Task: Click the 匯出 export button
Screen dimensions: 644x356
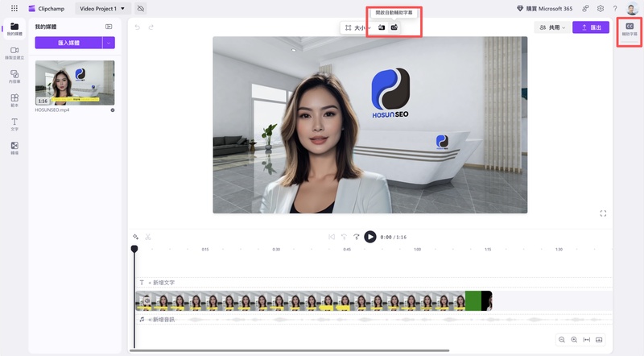Action: pyautogui.click(x=591, y=27)
